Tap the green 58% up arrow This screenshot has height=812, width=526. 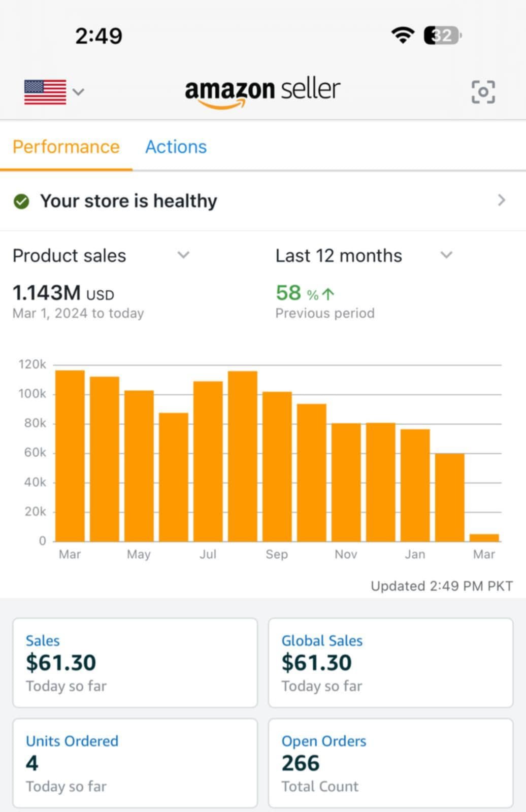[x=328, y=294]
